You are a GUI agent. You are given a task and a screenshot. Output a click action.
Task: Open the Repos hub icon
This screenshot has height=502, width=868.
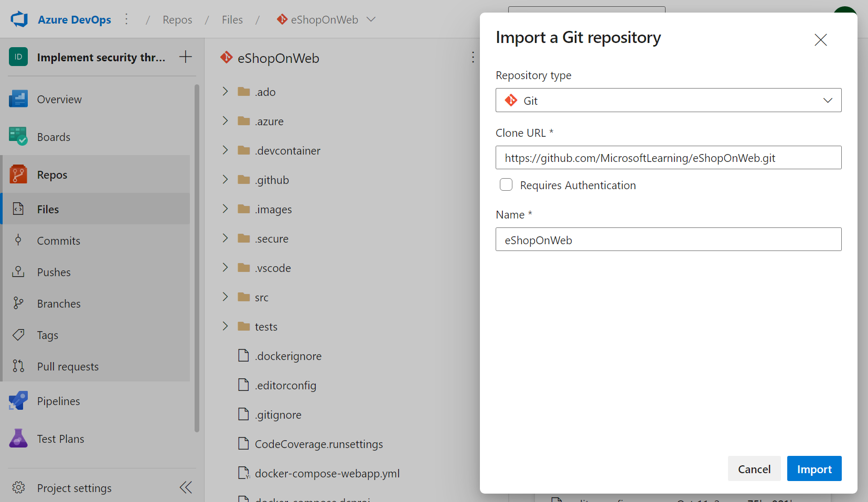[x=18, y=174]
